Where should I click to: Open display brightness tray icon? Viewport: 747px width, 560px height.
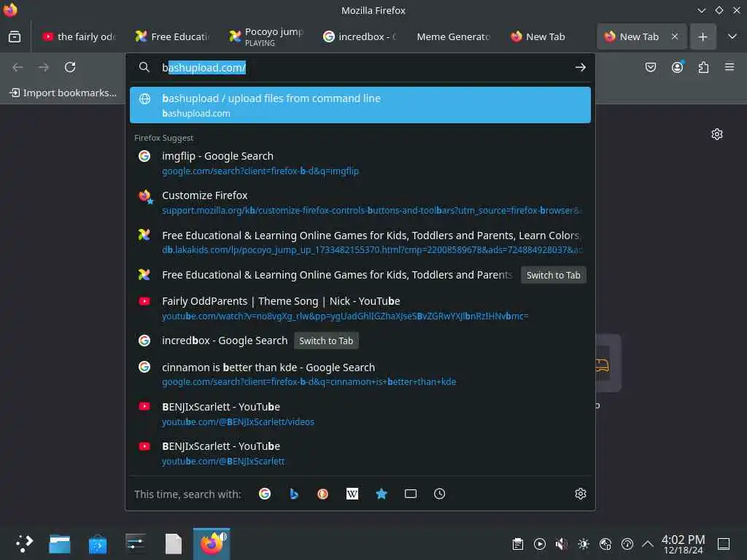tap(584, 544)
